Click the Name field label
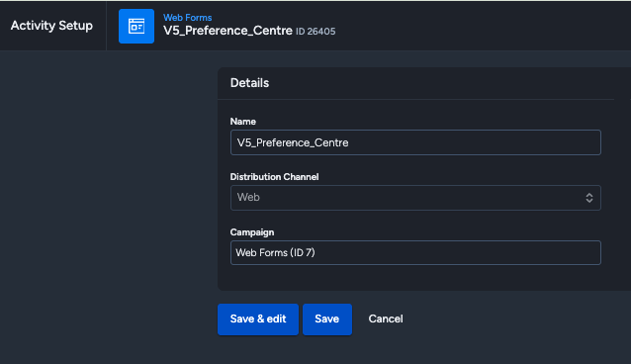This screenshot has height=364, width=631. pos(243,122)
